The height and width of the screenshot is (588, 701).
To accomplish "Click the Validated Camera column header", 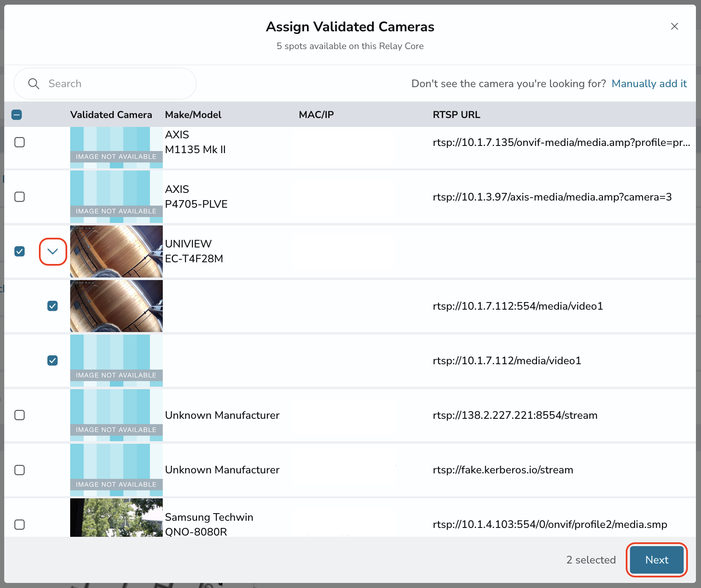I will [111, 115].
